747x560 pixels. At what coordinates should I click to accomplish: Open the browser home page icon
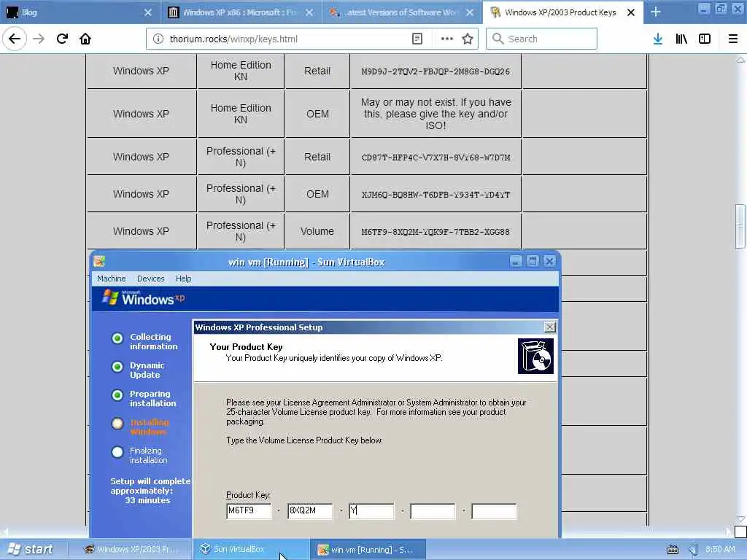point(85,39)
